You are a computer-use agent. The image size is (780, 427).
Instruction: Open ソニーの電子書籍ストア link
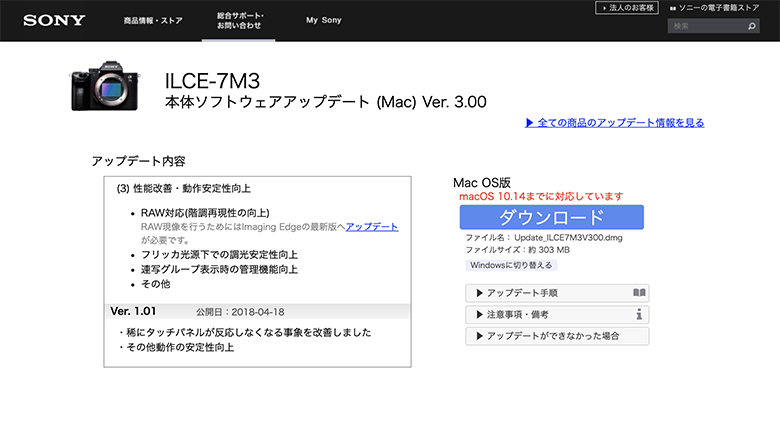click(x=714, y=8)
